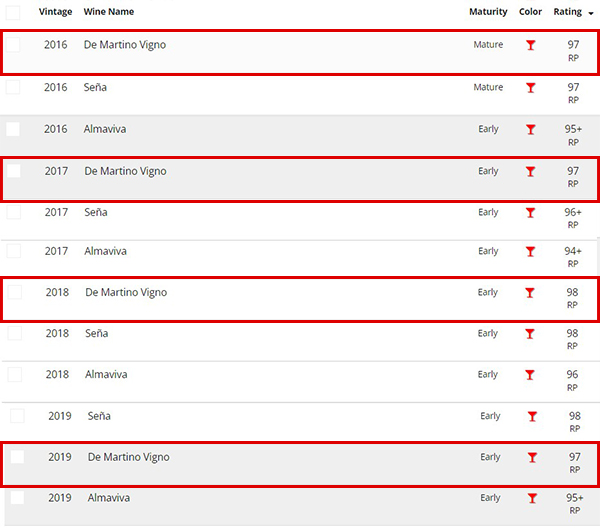This screenshot has height=528, width=600.
Task: Select checkbox for 2018 Almaviva row
Action: tap(15, 374)
